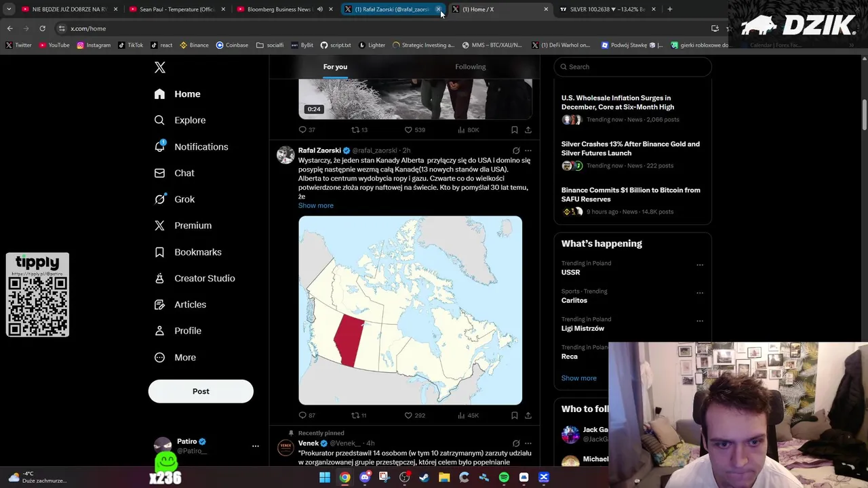Reload the page in Chrome
The height and width of the screenshot is (488, 868).
(x=42, y=28)
